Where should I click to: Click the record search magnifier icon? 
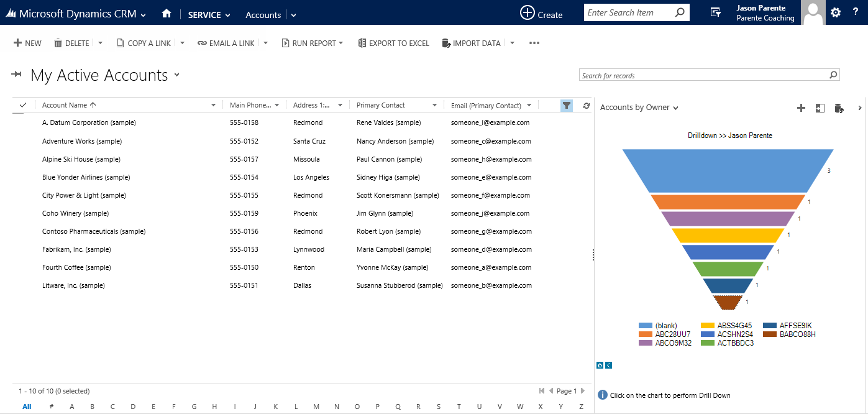[x=833, y=75]
